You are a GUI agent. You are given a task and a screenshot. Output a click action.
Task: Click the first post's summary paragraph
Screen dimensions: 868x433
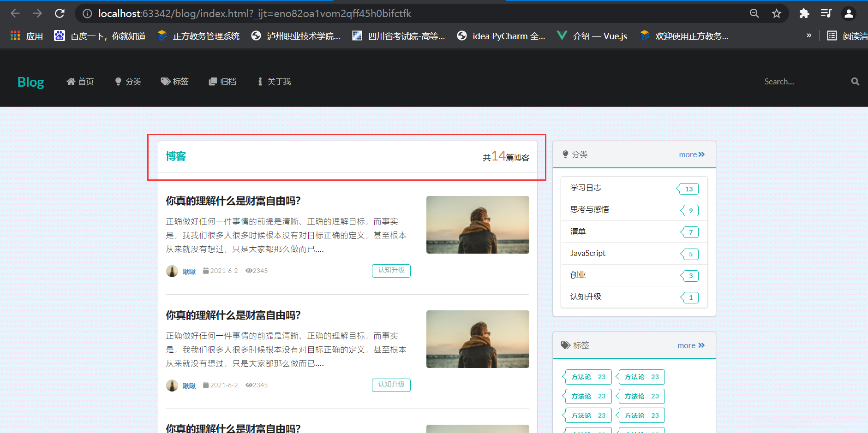tap(286, 236)
